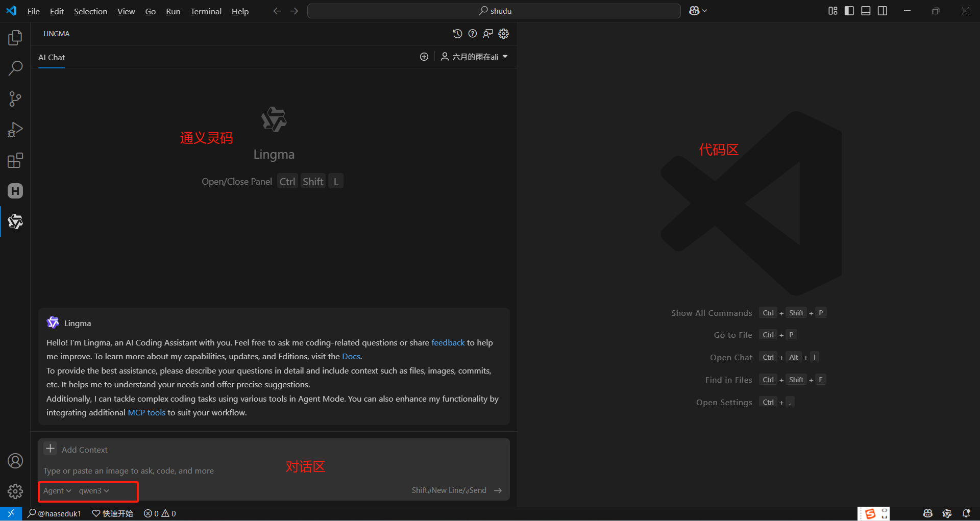Viewport: 980px width, 521px height.
Task: Open Run and Debug view
Action: 15,130
